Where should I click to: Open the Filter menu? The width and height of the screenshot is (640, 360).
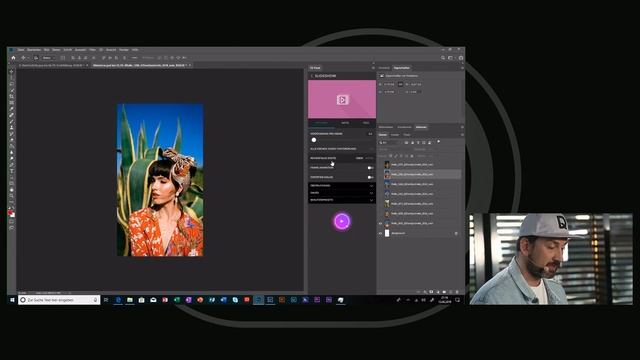click(x=93, y=50)
